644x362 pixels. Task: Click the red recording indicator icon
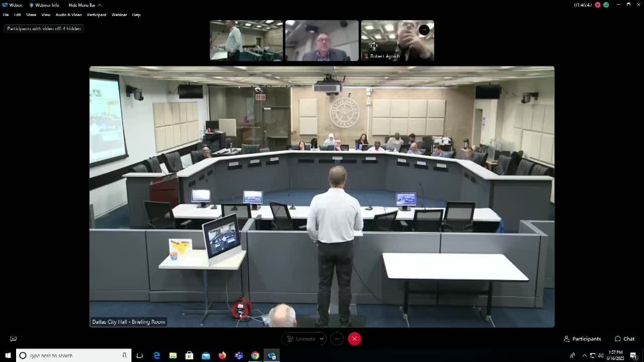(598, 5)
